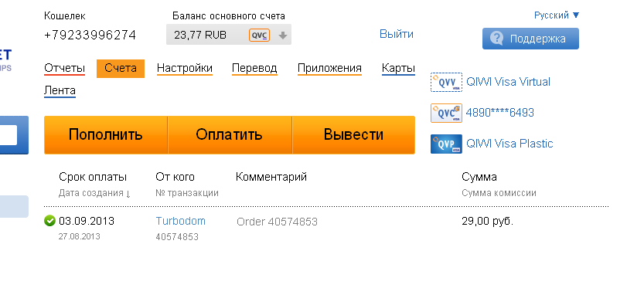The height and width of the screenshot is (288, 644).
Task: Click the green paid checkmark by 03.09.2013
Action: coord(49,221)
